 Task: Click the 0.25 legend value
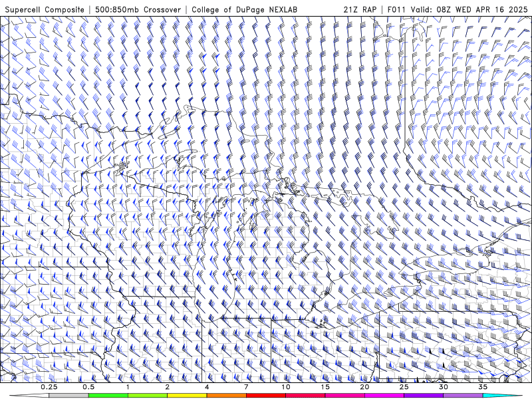[x=49, y=387]
